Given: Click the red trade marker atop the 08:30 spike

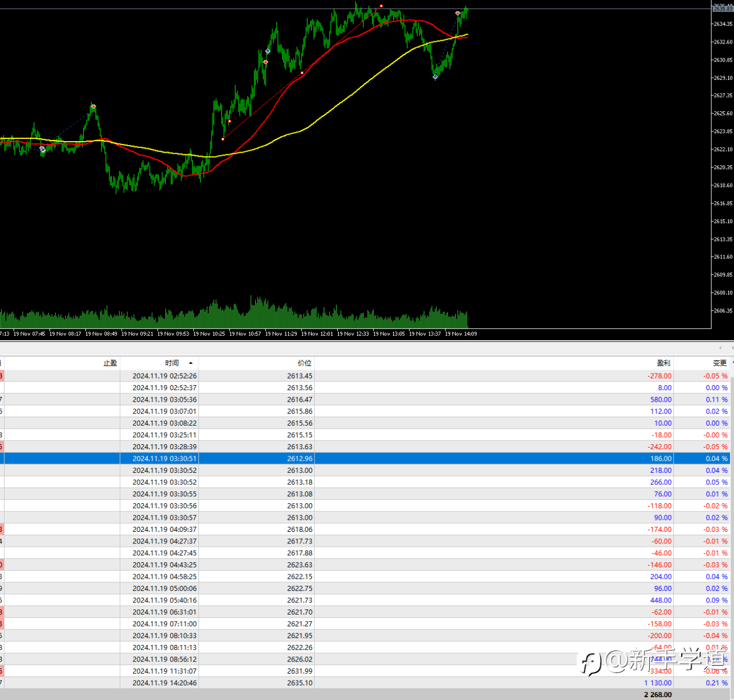Looking at the screenshot, I should click(93, 106).
